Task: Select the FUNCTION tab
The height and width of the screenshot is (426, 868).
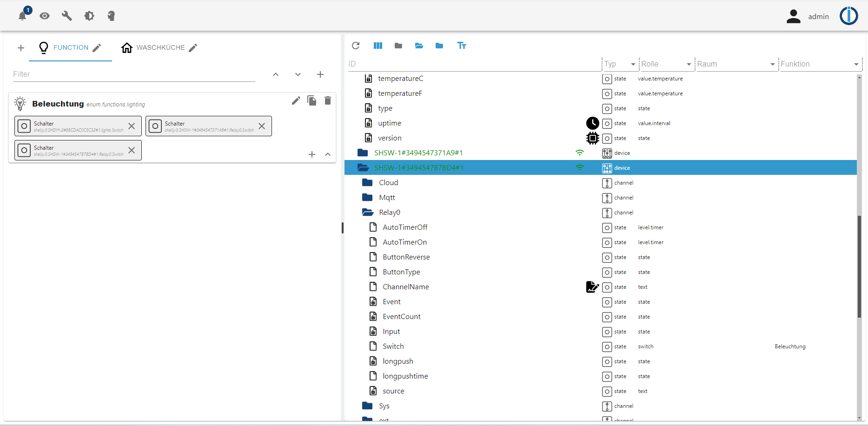Action: 70,48
